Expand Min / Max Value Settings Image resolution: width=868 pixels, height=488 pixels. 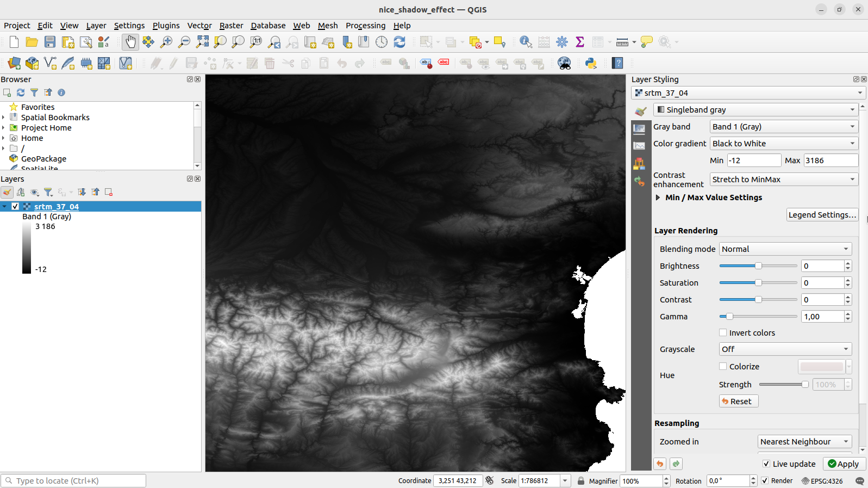point(658,197)
